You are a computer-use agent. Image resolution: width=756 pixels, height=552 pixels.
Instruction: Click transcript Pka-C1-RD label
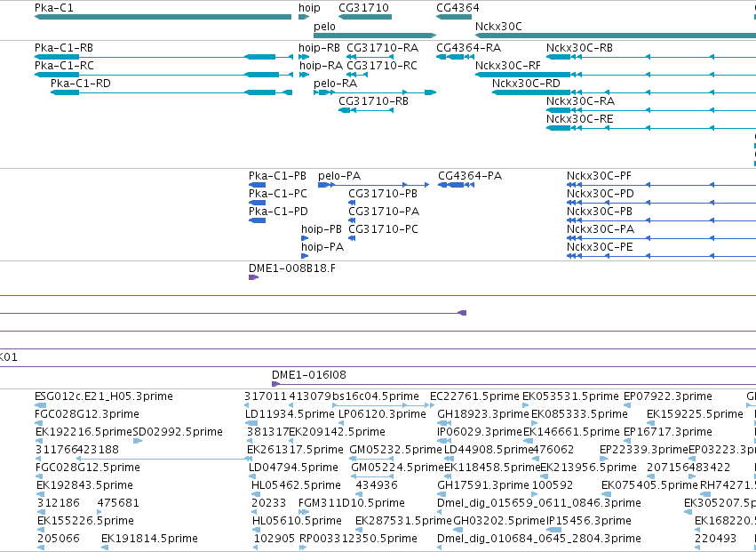(x=81, y=84)
